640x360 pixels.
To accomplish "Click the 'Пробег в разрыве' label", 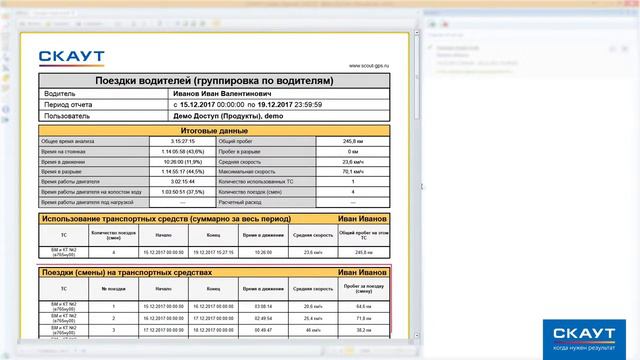I will tap(239, 152).
